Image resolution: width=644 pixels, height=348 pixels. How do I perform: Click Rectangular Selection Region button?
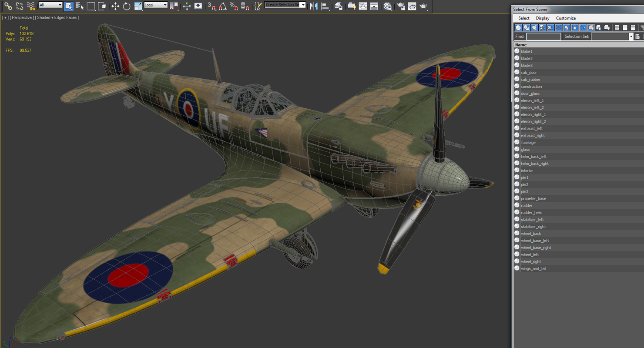91,6
